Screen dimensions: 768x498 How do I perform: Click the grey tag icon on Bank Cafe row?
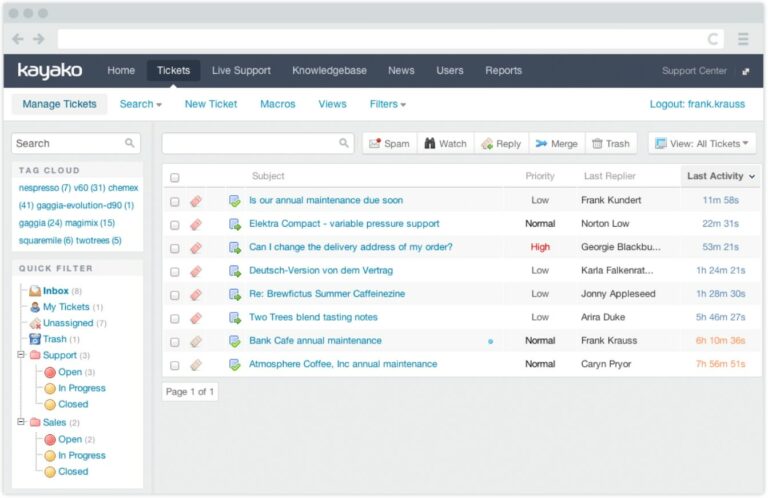pos(196,341)
